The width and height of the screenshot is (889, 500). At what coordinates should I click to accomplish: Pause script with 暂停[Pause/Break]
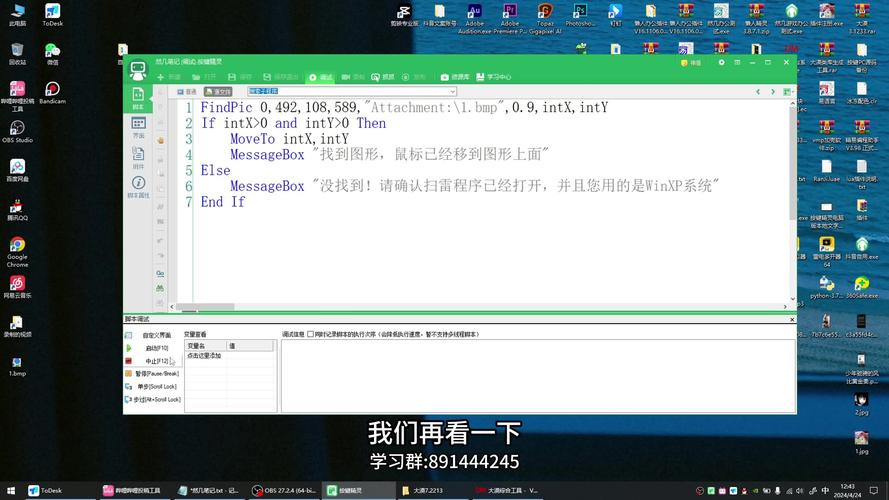click(152, 374)
